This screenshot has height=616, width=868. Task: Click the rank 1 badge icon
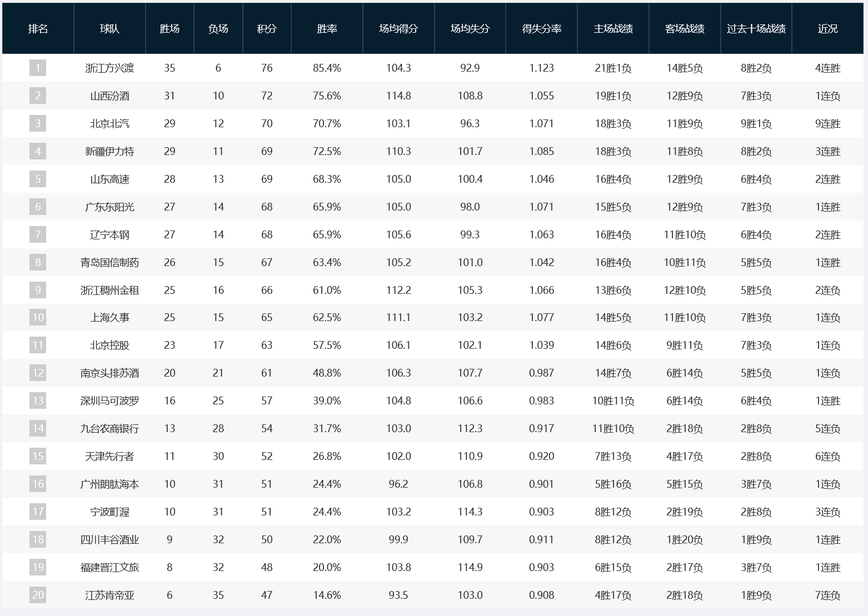[x=38, y=68]
